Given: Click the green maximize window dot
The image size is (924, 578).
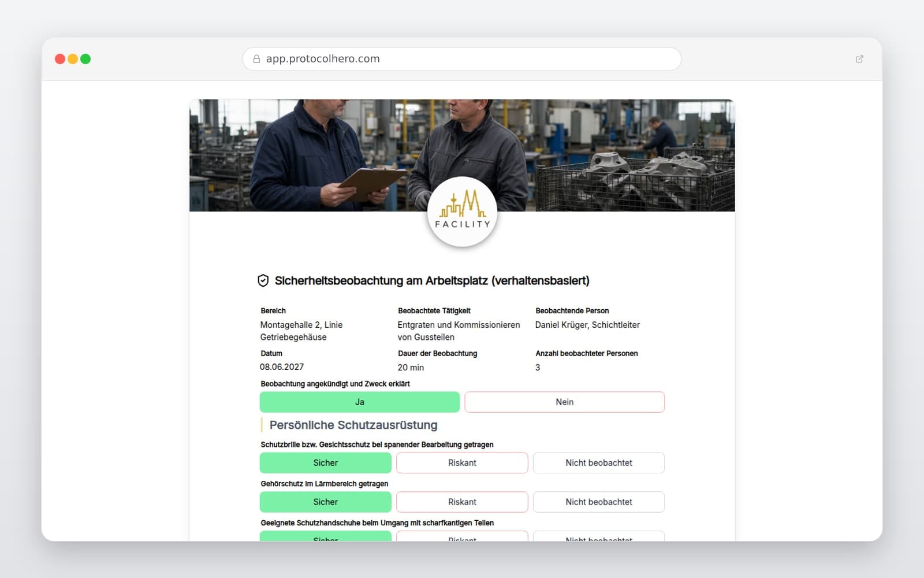Looking at the screenshot, I should click(x=85, y=59).
